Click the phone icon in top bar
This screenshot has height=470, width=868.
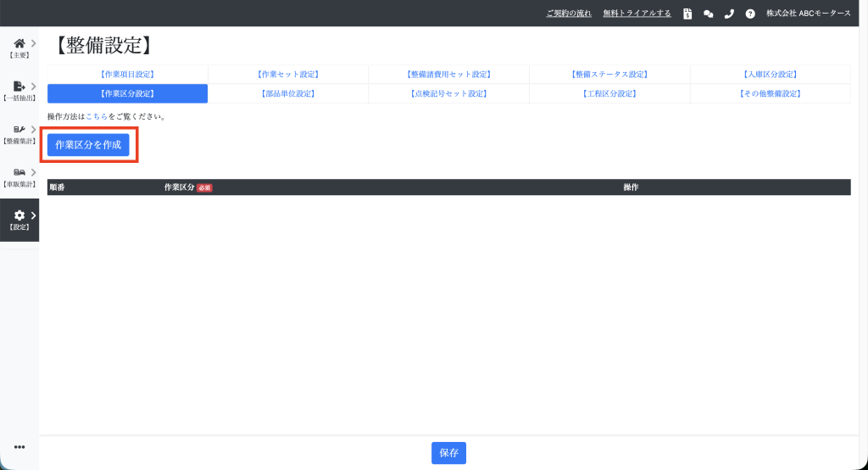coord(729,14)
